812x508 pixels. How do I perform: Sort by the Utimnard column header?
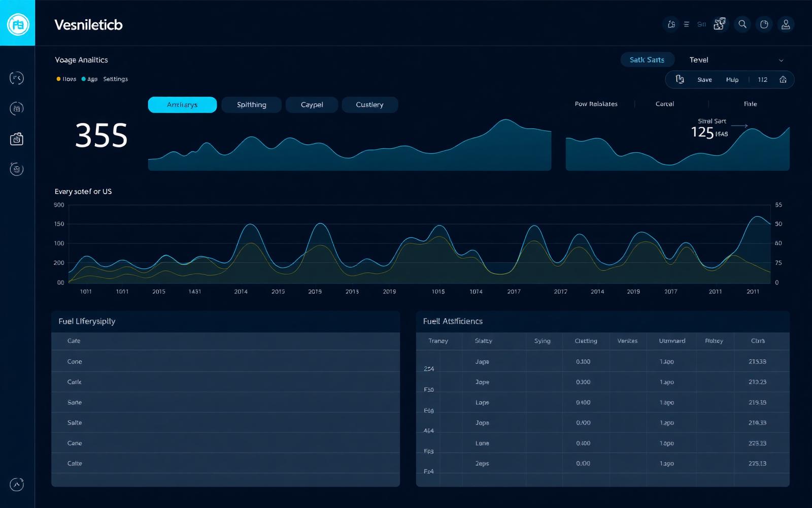coord(672,341)
